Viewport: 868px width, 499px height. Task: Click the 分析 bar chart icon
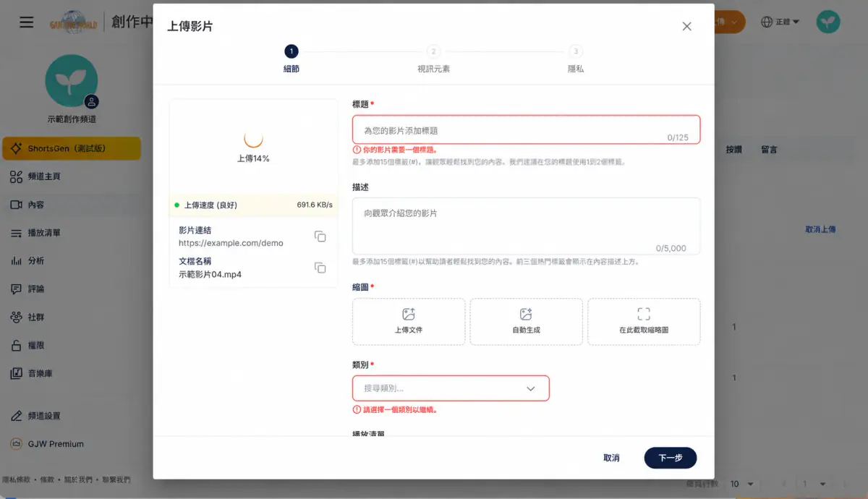click(16, 261)
